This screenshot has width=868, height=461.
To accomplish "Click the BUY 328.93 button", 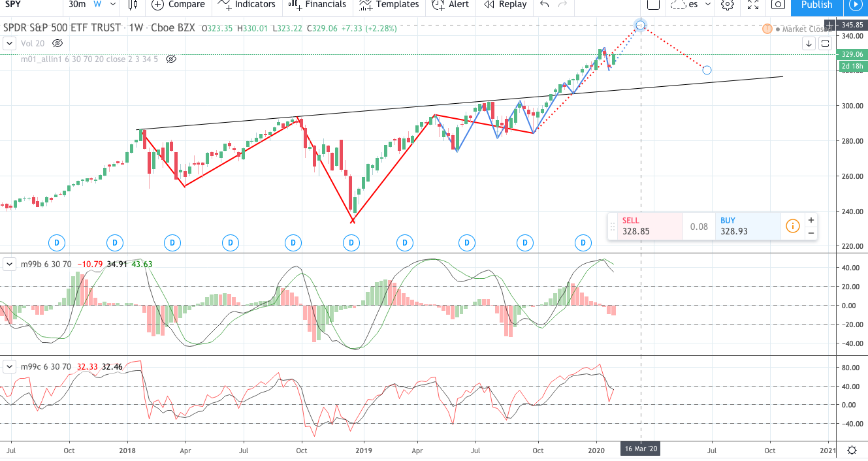I will click(x=748, y=226).
